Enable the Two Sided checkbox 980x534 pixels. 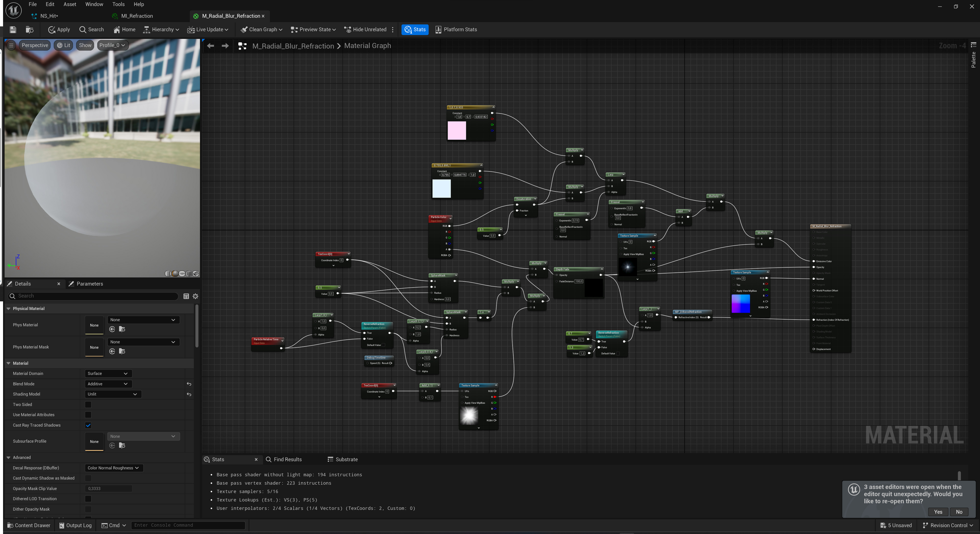[88, 405]
